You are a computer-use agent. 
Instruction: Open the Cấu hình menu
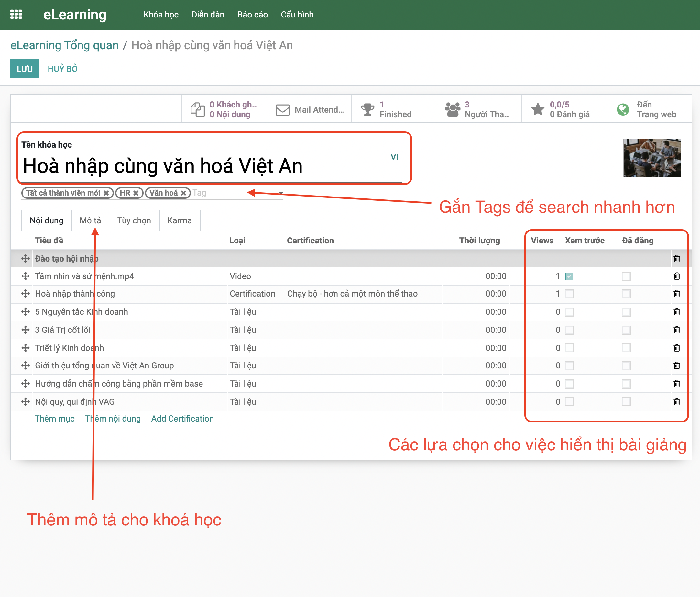pyautogui.click(x=297, y=15)
